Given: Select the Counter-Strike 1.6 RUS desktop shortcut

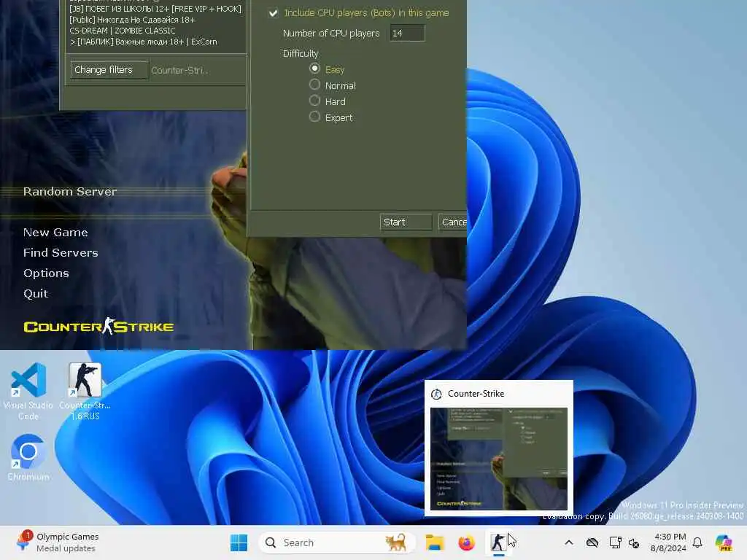Looking at the screenshot, I should [85, 392].
